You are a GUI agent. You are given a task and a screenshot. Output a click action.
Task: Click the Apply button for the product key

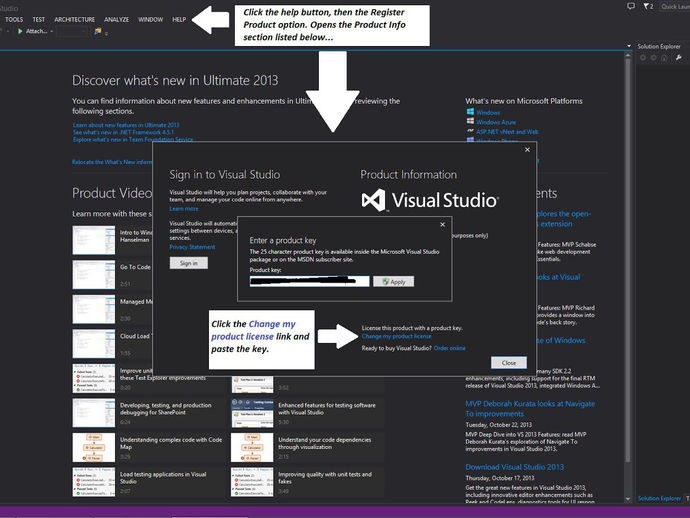point(393,282)
